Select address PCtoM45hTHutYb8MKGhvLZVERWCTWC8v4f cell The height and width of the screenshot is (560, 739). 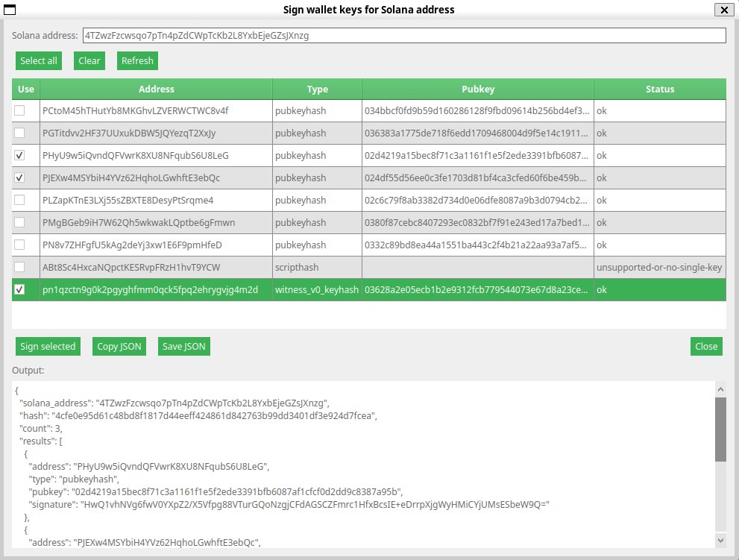pos(156,111)
